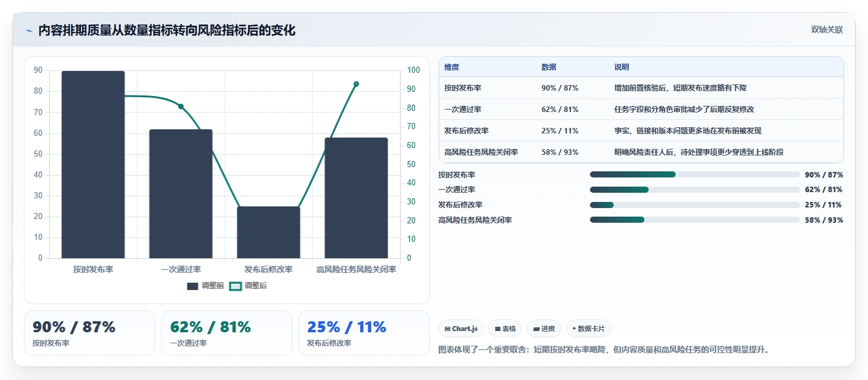This screenshot has width=868, height=380.
Task: Click the dark 调整前 legend color box
Action: click(x=192, y=286)
